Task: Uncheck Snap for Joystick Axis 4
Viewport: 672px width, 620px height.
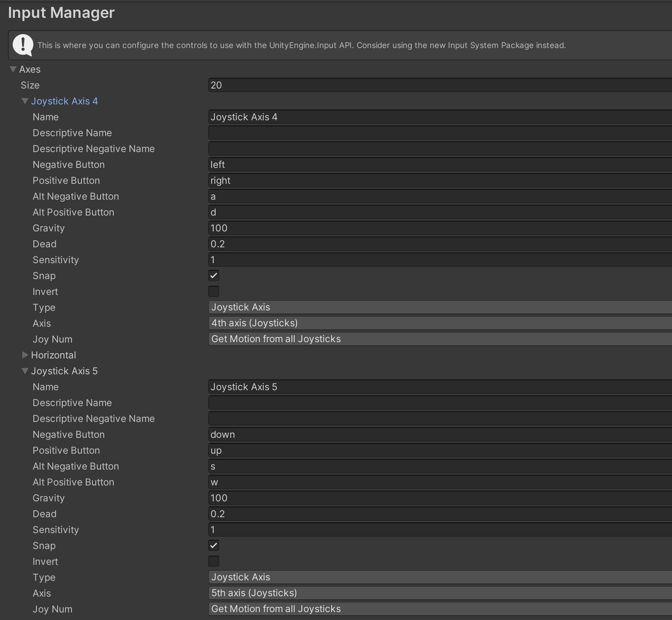Action: click(x=214, y=275)
